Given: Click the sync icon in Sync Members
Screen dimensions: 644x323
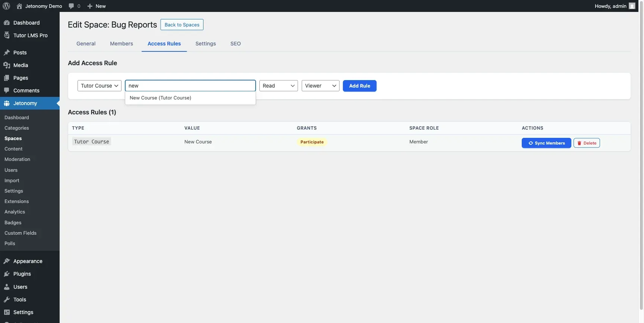Looking at the screenshot, I should coord(531,143).
